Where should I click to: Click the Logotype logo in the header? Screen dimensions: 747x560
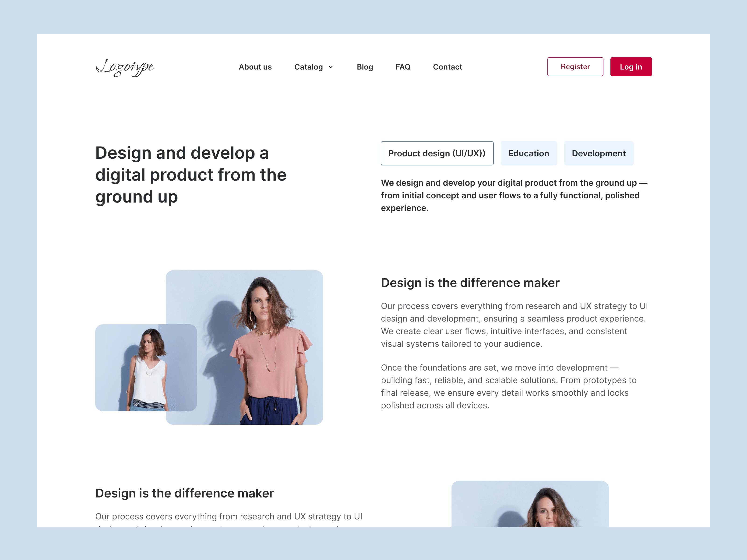click(125, 67)
